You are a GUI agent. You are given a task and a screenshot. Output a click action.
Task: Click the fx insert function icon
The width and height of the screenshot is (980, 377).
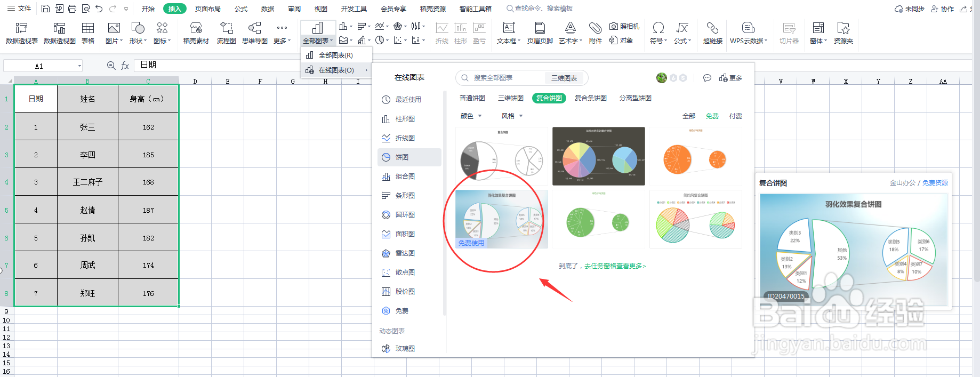pyautogui.click(x=125, y=65)
